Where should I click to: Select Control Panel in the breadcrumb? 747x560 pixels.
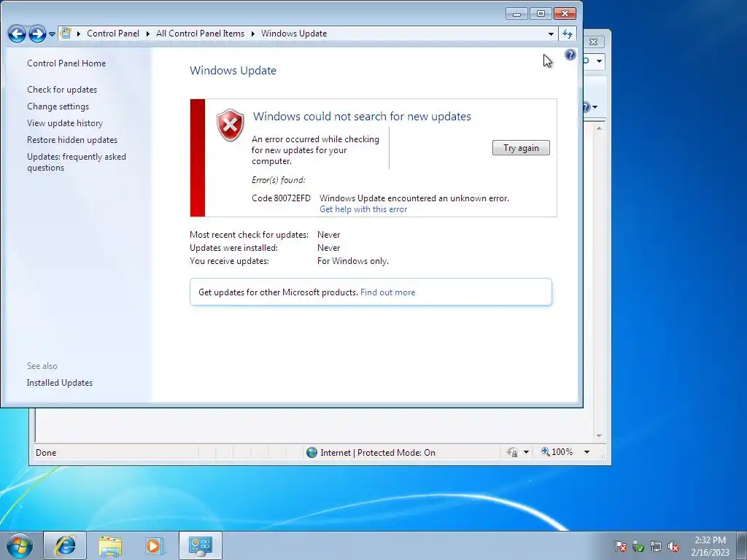click(x=113, y=34)
